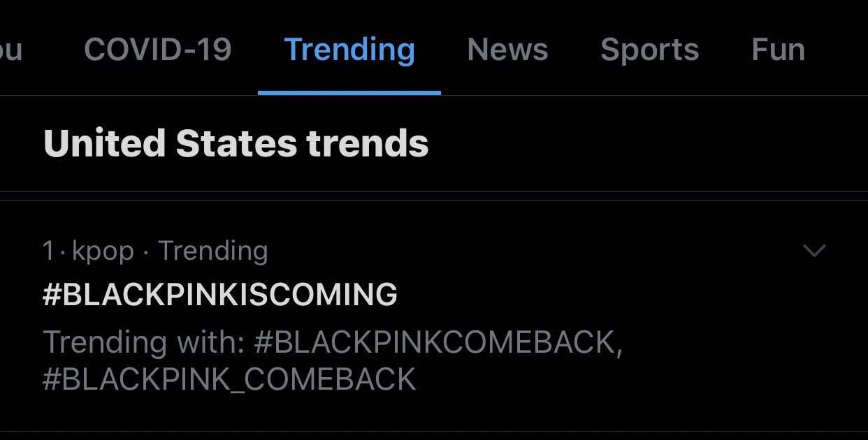Click blank area right of United States trends
The image size is (868, 440).
coord(643,143)
